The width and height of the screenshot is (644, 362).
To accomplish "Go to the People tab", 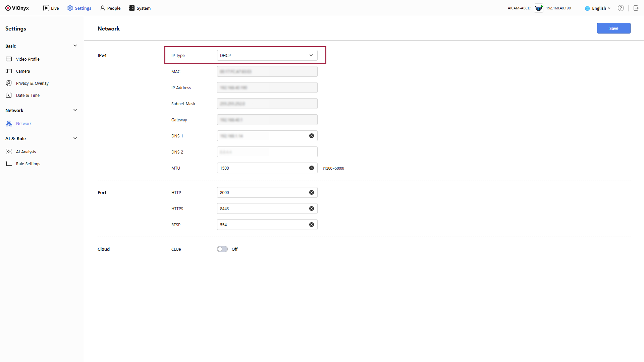I will click(x=110, y=8).
